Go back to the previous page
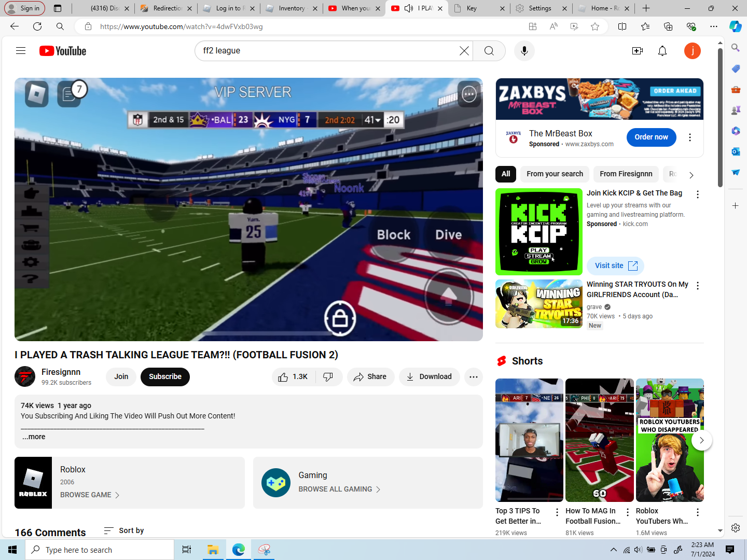This screenshot has height=560, width=747. (15, 26)
